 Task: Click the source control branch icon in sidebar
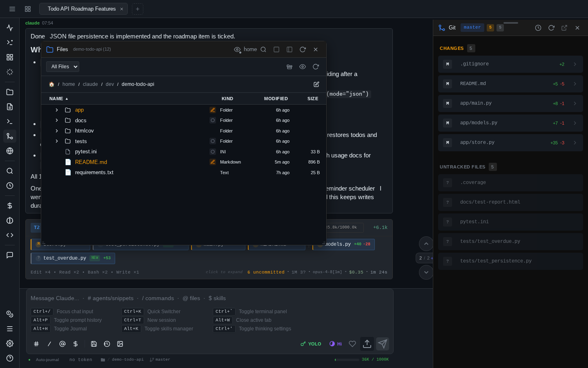point(10,136)
